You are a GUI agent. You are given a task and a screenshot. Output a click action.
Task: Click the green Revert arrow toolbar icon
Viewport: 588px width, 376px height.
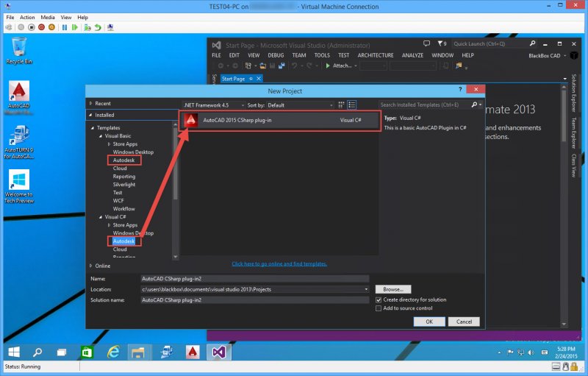(x=98, y=27)
